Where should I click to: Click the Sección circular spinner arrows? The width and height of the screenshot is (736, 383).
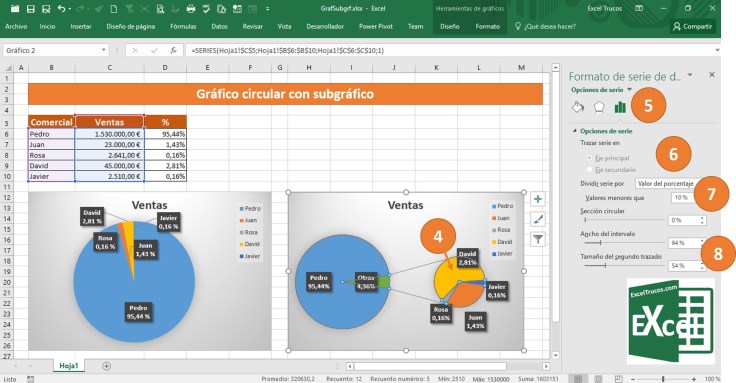[702, 220]
